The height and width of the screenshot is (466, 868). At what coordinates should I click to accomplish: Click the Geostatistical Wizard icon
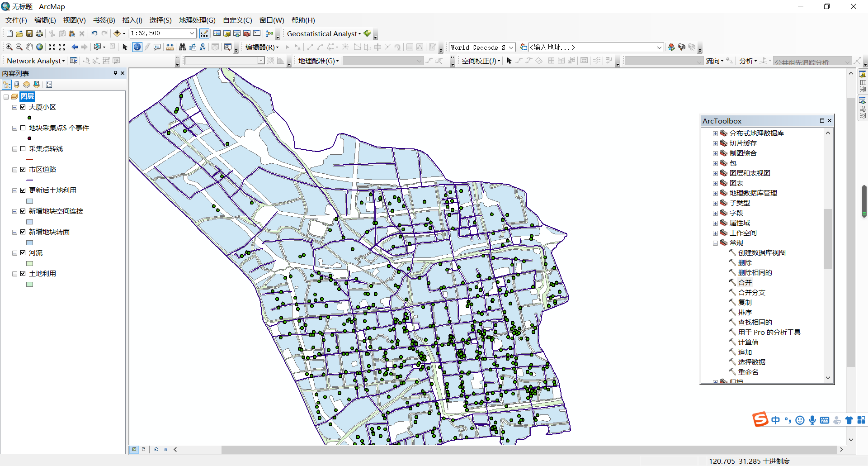[367, 33]
